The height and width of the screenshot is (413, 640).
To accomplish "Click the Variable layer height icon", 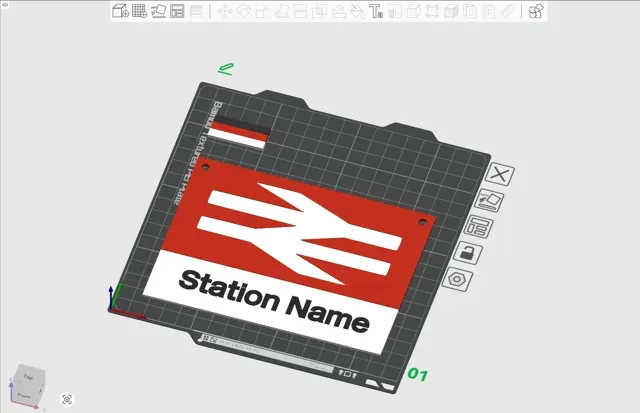I will tap(196, 11).
